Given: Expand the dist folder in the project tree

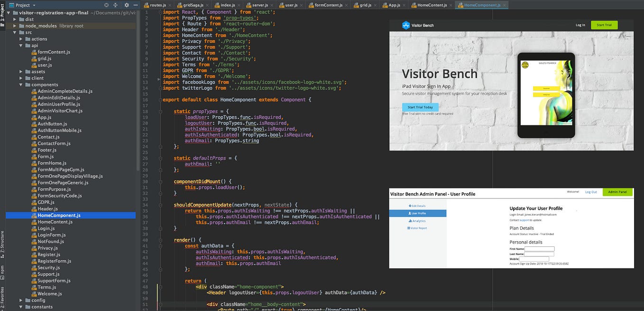Looking at the screenshot, I should (x=15, y=19).
